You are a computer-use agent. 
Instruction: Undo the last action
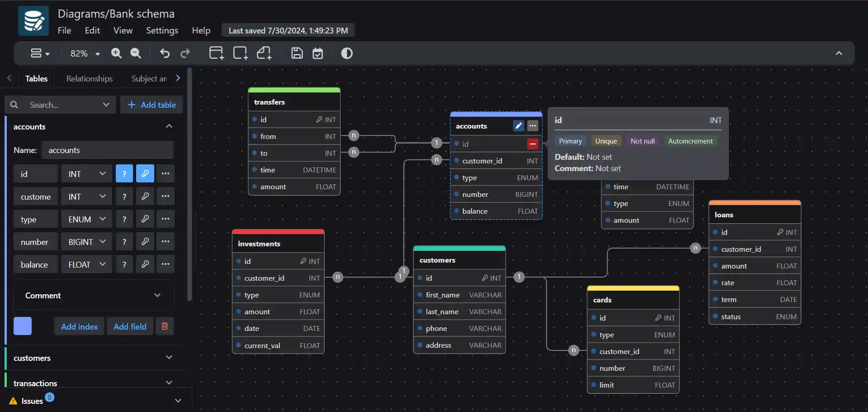click(165, 53)
